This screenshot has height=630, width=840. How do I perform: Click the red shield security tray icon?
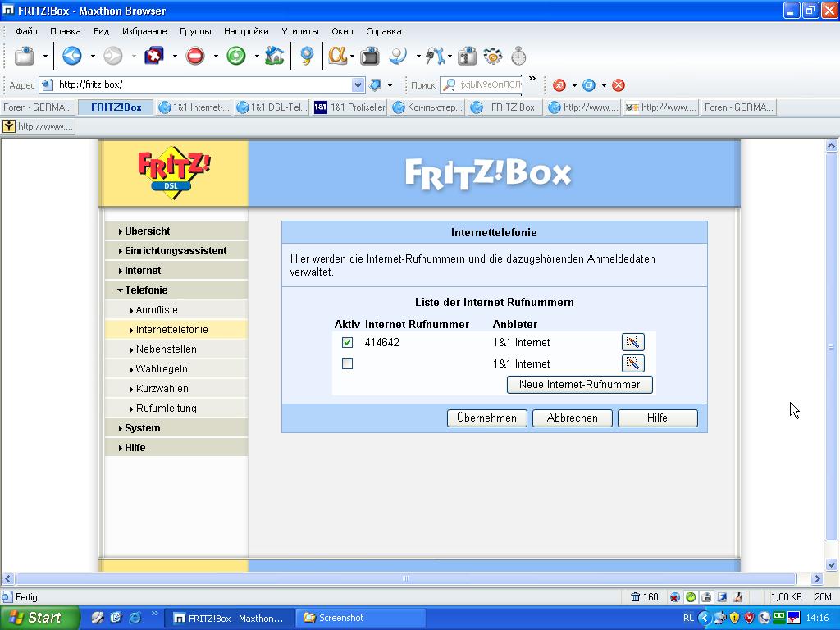pyautogui.click(x=750, y=618)
